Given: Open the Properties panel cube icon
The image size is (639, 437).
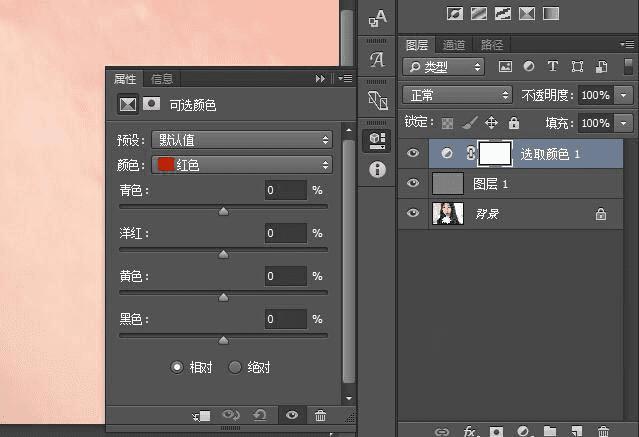Looking at the screenshot, I should [377, 141].
